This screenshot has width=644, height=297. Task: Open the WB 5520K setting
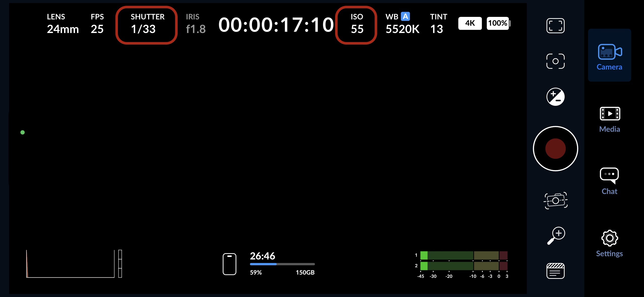click(x=402, y=24)
